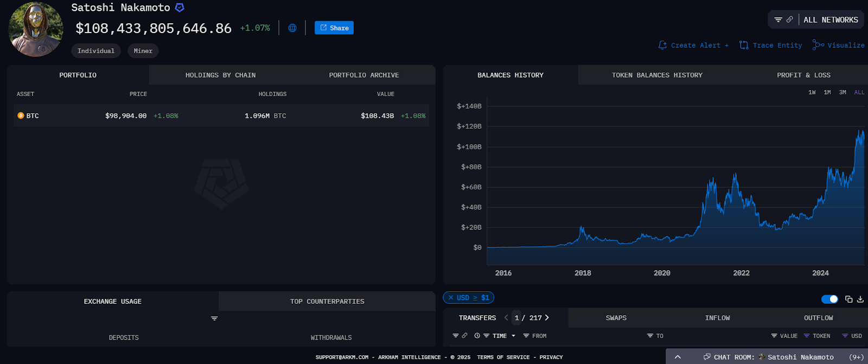
Task: Open the purple TOKEN column filter icon
Action: pyautogui.click(x=807, y=336)
